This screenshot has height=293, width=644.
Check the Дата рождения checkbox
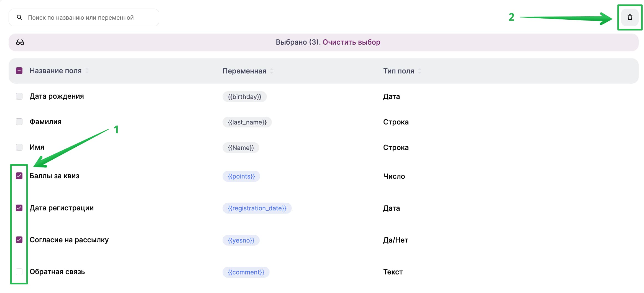pyautogui.click(x=19, y=96)
